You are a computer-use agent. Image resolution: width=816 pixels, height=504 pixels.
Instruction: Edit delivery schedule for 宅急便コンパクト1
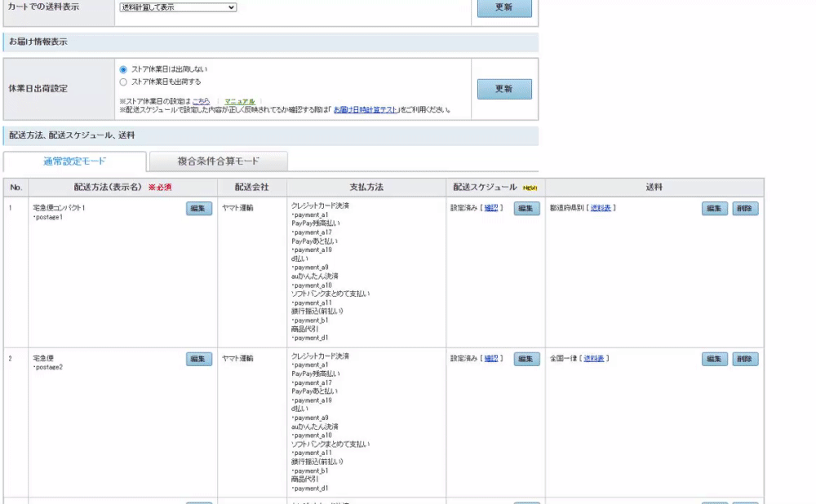[526, 209]
